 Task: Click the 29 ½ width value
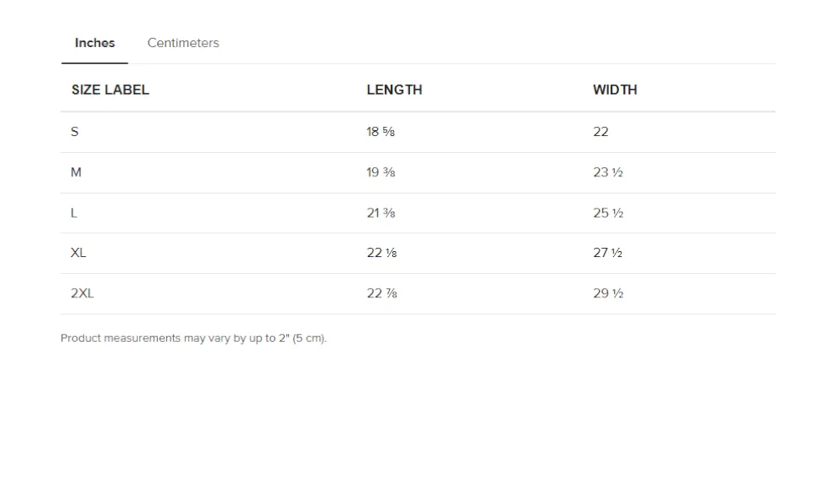tap(607, 293)
